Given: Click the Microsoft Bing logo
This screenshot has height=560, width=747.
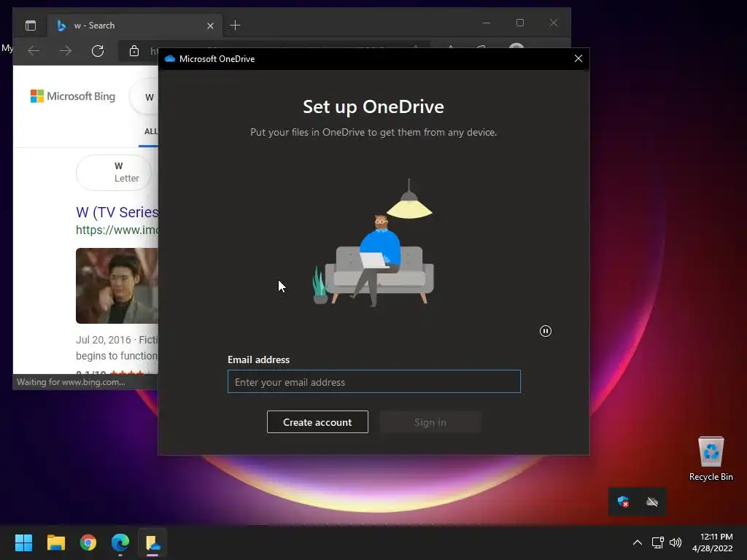Looking at the screenshot, I should (x=73, y=96).
